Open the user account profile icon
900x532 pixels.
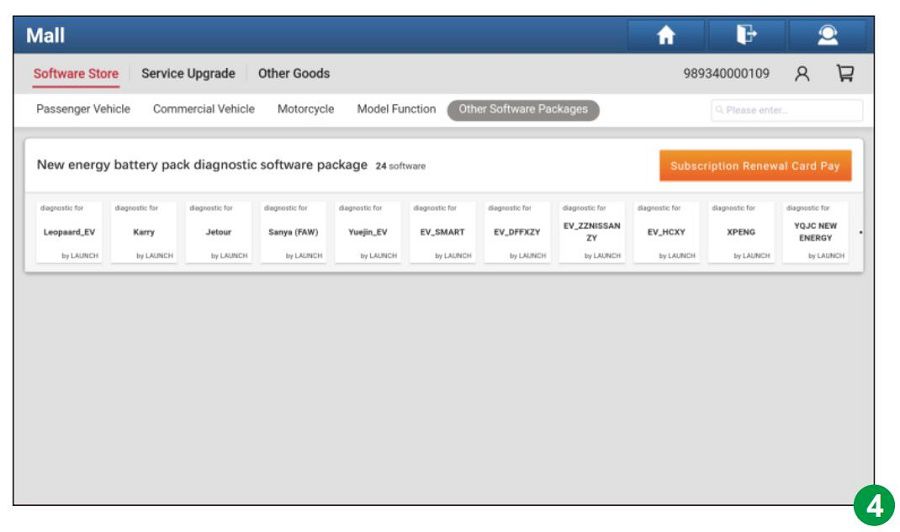coord(801,74)
